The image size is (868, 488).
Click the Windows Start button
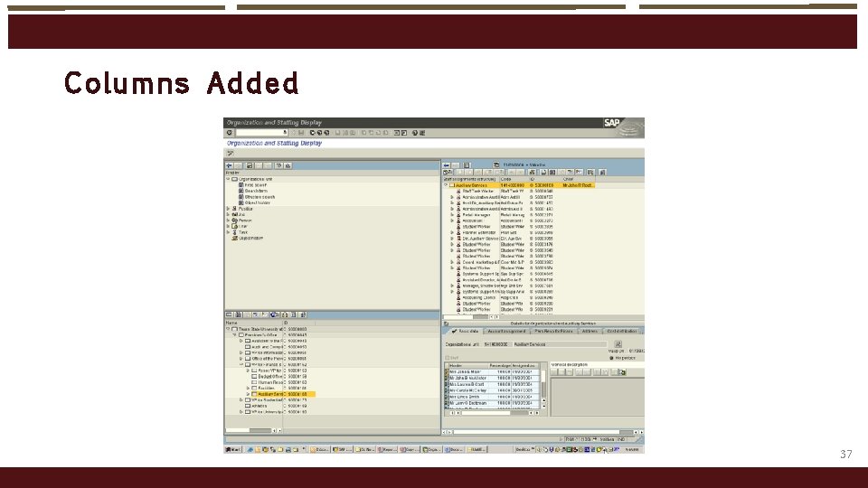coord(233,449)
